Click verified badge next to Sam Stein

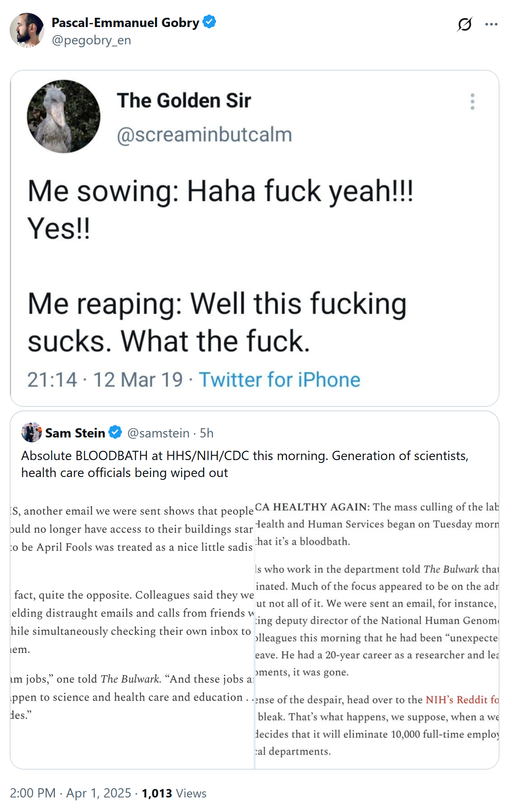pos(115,432)
